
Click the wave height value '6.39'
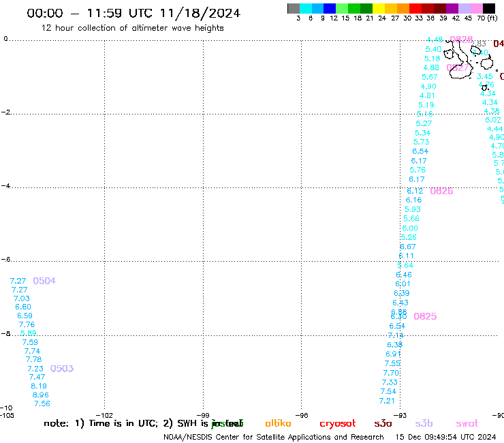click(401, 294)
